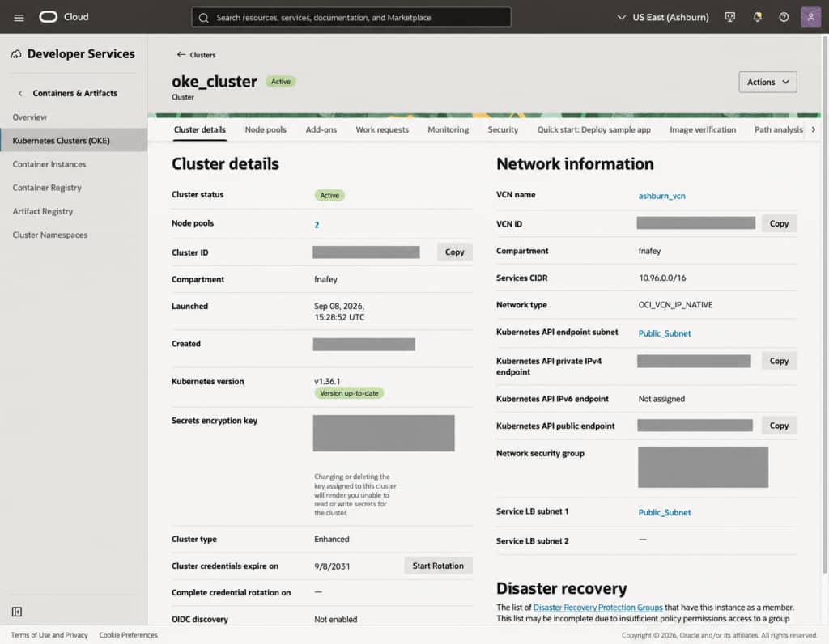Switch to the Add-ons tab

pyautogui.click(x=321, y=130)
